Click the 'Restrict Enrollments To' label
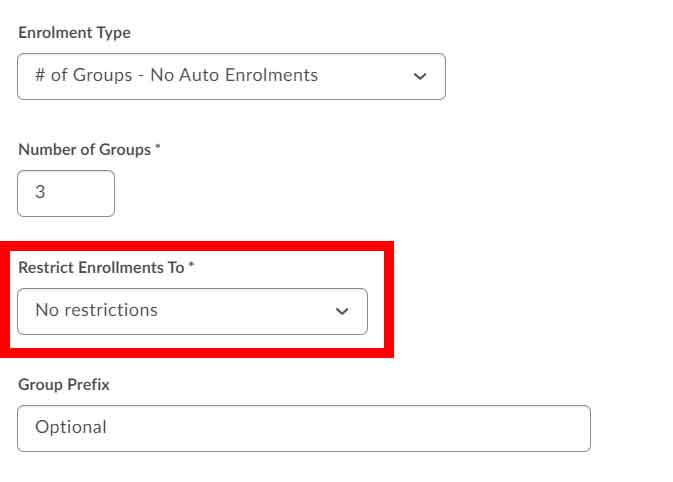This screenshot has height=482, width=673. point(103,268)
